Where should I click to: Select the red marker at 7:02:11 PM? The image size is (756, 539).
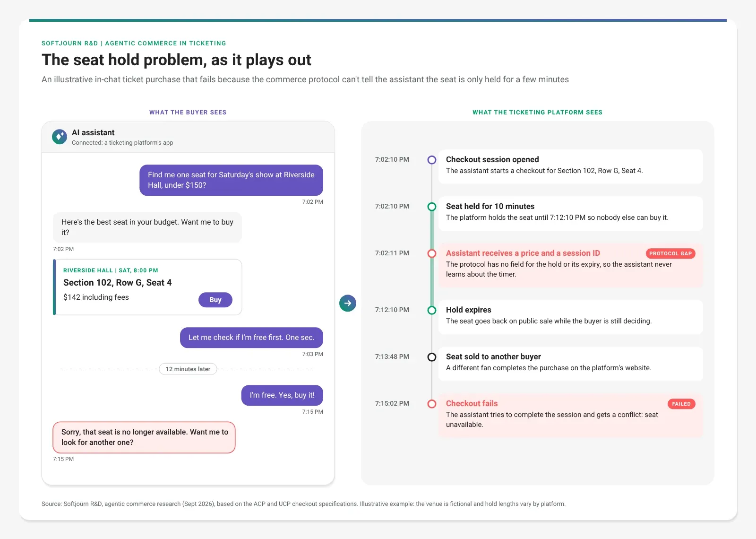pyautogui.click(x=432, y=253)
